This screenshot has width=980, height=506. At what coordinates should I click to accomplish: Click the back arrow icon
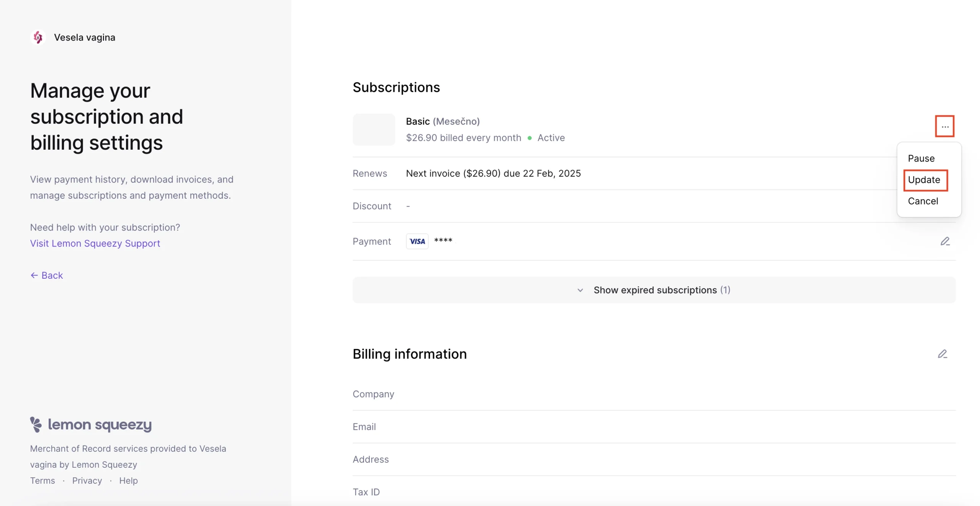click(34, 275)
